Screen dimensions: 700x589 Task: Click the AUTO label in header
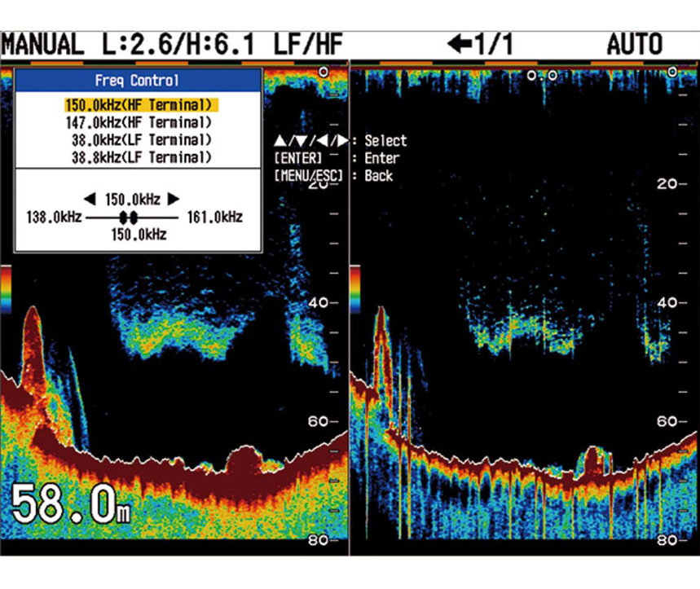(634, 44)
